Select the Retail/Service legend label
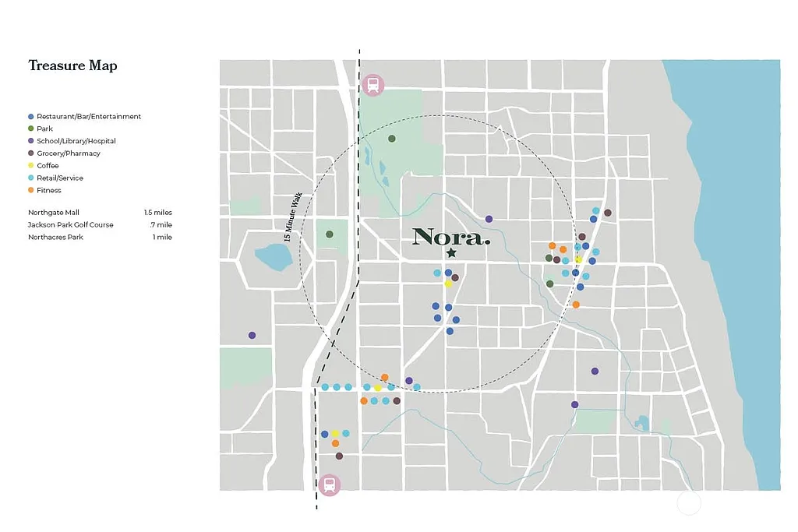The image size is (798, 532). [x=60, y=178]
